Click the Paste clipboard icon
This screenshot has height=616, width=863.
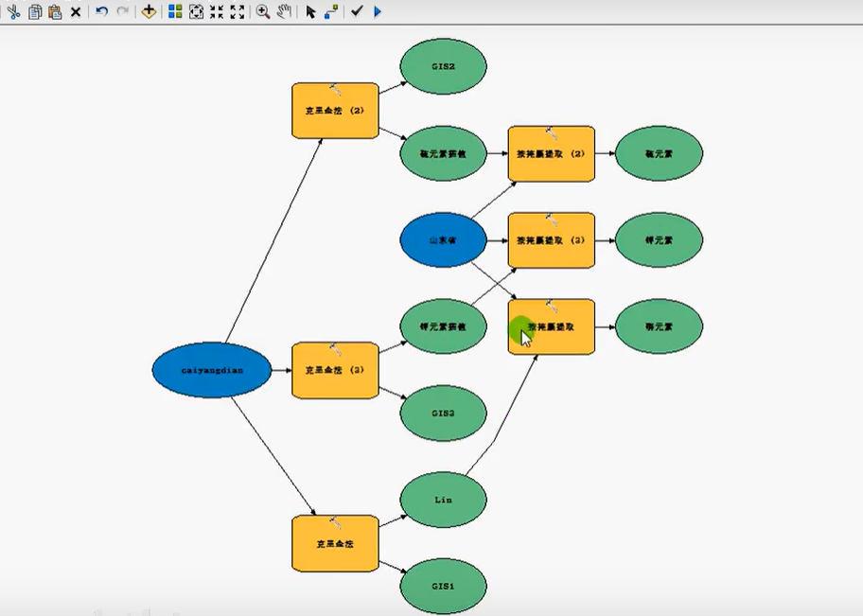tap(55, 11)
